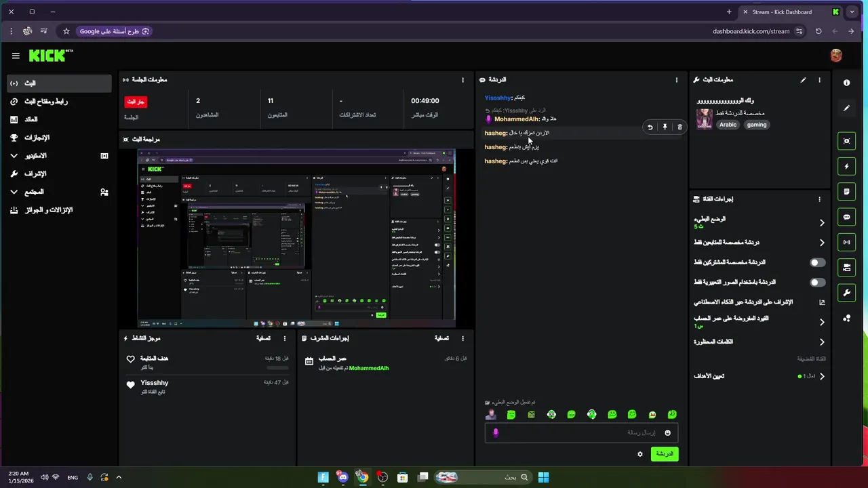Image resolution: width=868 pixels, height=488 pixels.
Task: Click the info icon in right rail
Action: pos(846,83)
